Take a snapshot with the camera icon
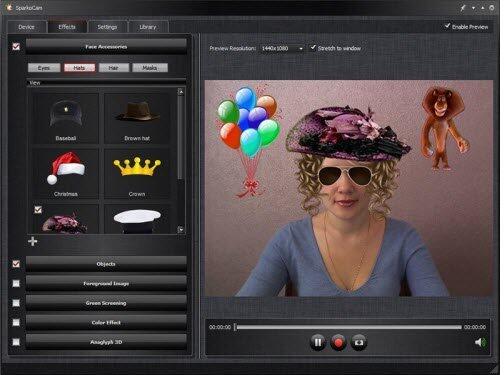Viewport: 504px width, 375px height. click(359, 342)
